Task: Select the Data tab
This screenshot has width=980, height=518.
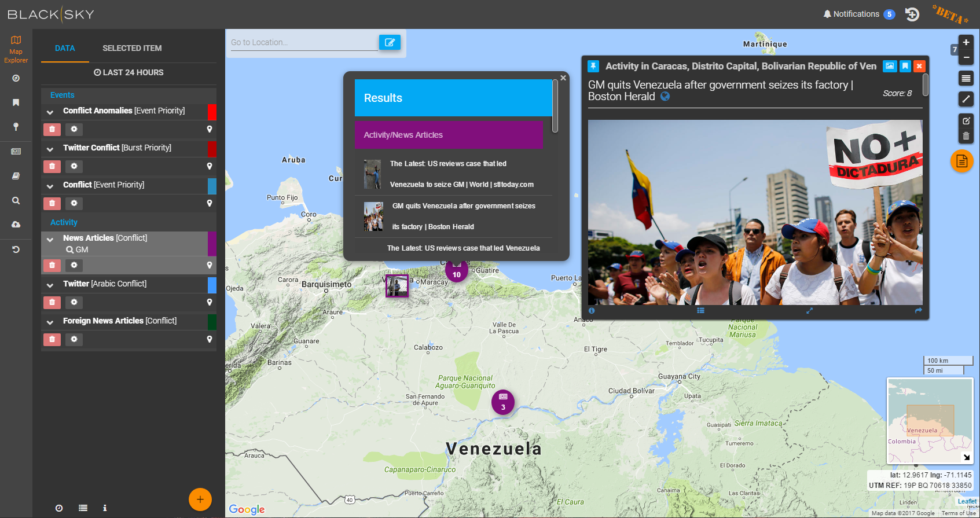Action: tap(65, 48)
